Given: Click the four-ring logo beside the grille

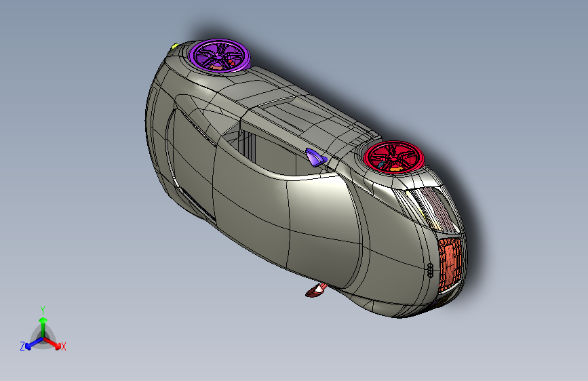Looking at the screenshot, I should (430, 270).
